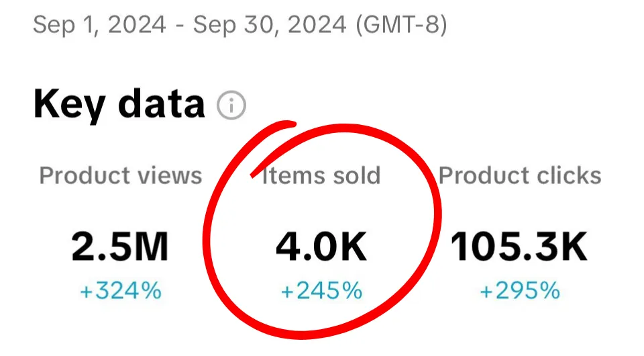644x356 pixels.
Task: Click the word "sold" in Items sold
Action: pos(356,175)
